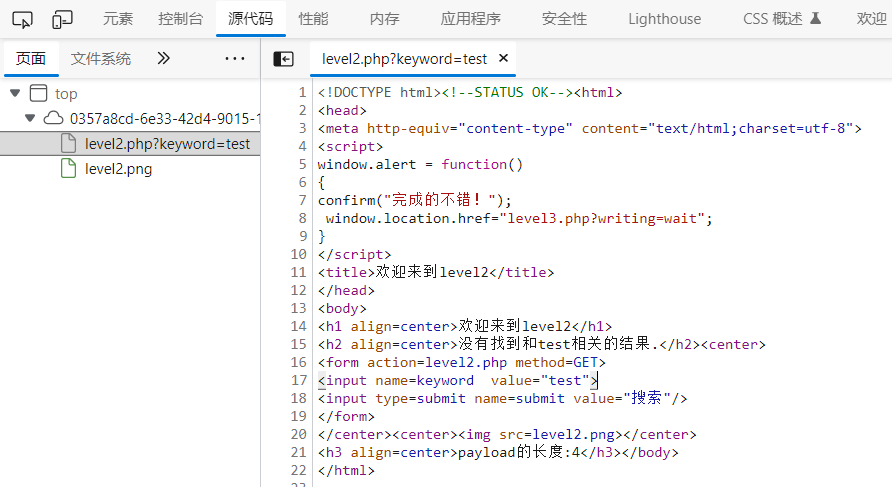
Task: Open the 性能 (Performance) tab
Action: [x=313, y=19]
